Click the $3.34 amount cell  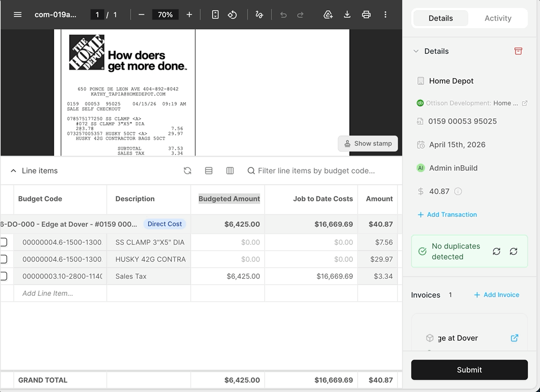click(377, 276)
